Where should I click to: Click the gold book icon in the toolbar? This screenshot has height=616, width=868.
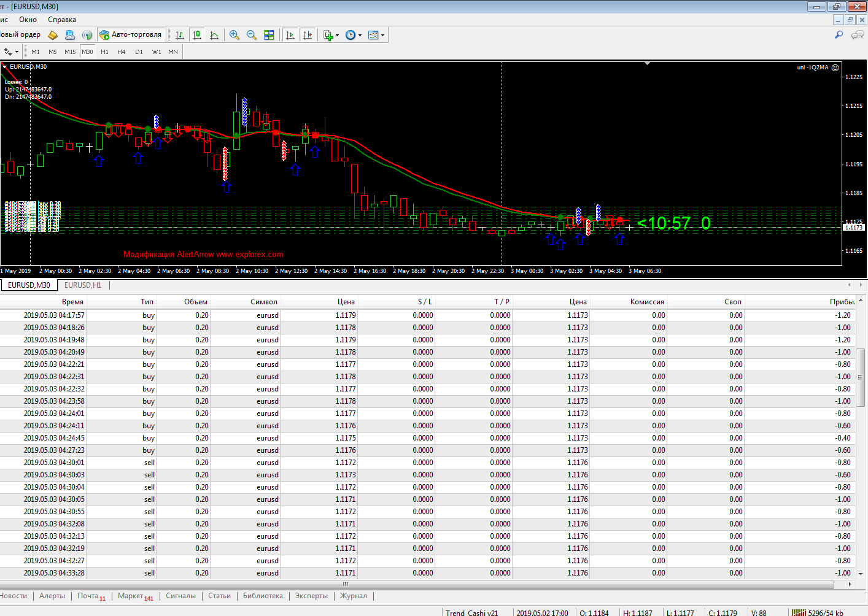tap(53, 35)
